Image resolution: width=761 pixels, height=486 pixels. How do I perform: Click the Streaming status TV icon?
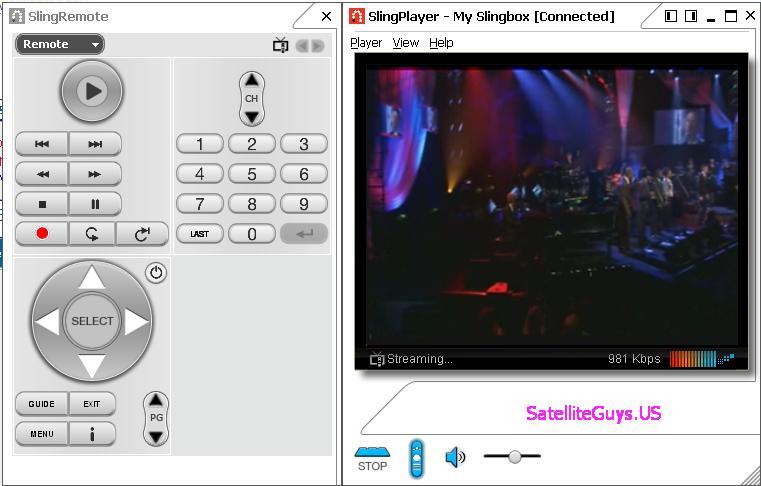pos(377,359)
